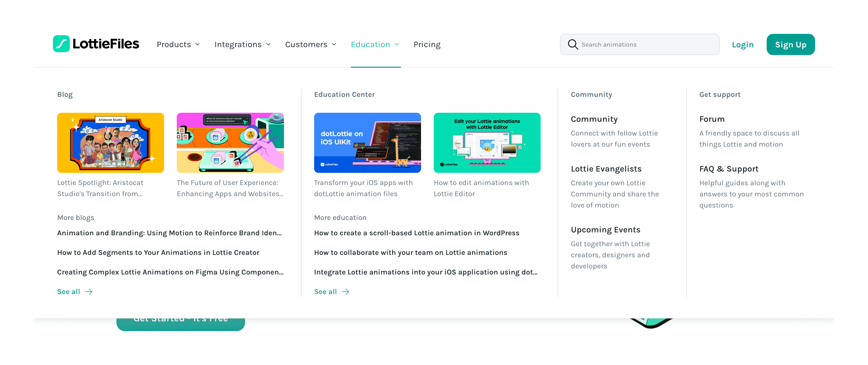The width and height of the screenshot is (868, 365).
Task: Go to FAQ & Support
Action: [x=729, y=169]
